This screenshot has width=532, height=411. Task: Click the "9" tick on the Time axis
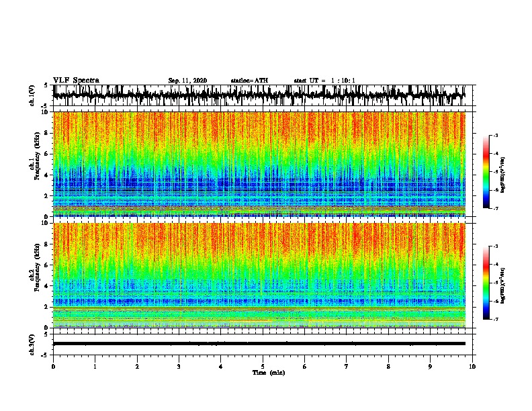coord(430,367)
